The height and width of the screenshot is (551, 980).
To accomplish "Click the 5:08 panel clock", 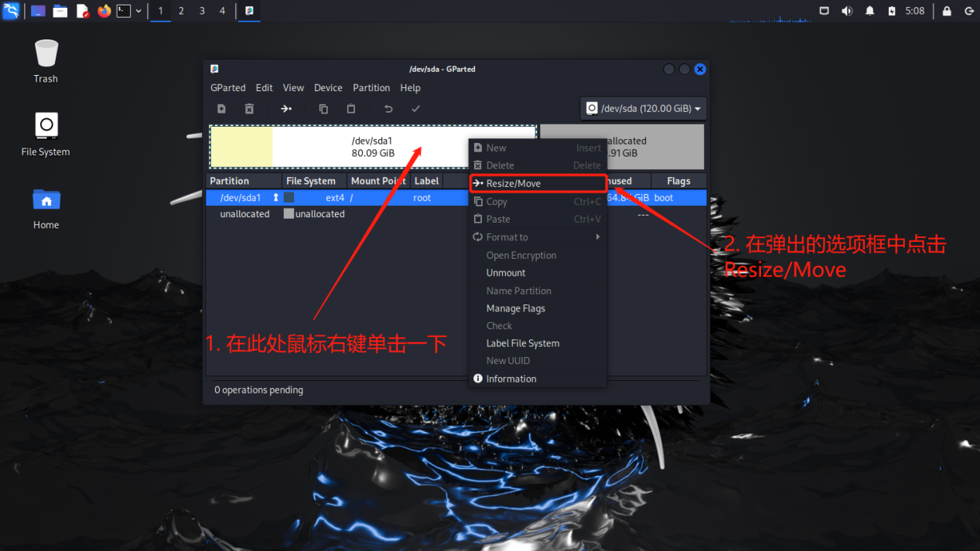I will [x=915, y=11].
